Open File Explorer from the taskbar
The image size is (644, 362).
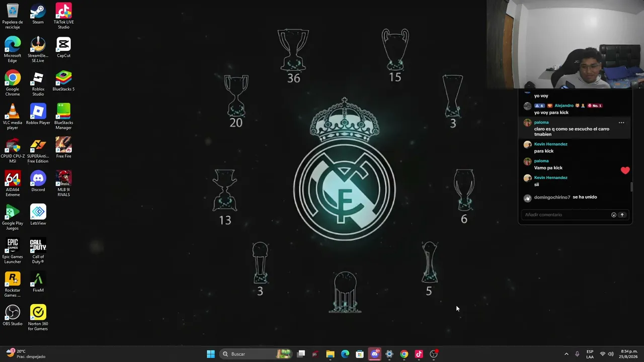(330, 354)
